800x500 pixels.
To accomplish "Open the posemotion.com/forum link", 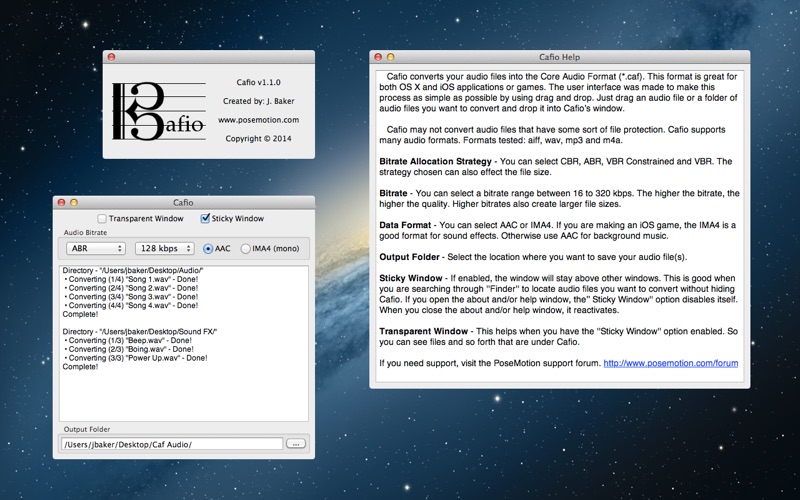I will (x=670, y=363).
